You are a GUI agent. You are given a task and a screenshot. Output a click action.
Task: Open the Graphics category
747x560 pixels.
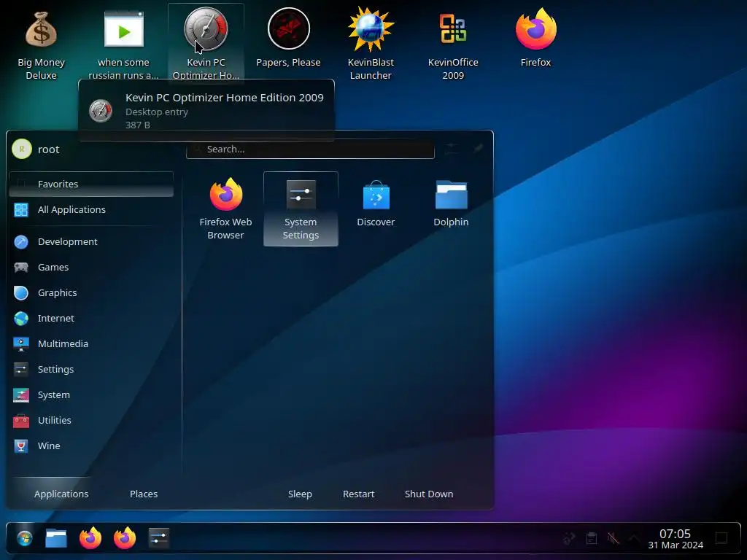click(91, 292)
